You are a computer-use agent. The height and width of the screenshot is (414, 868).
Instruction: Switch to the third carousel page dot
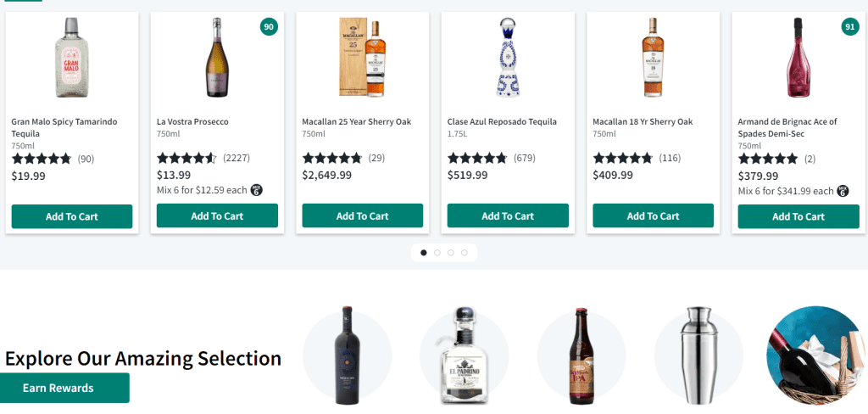point(451,253)
